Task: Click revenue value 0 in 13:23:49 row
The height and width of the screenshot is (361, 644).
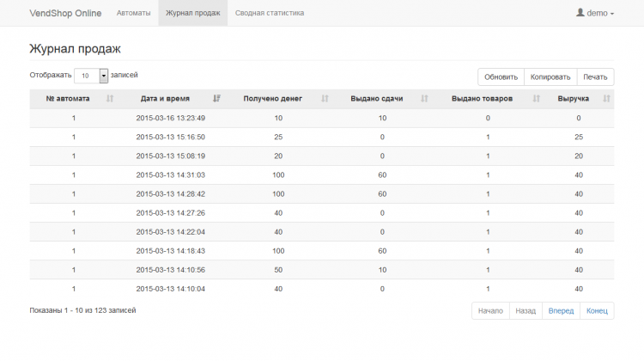Action: tap(579, 118)
